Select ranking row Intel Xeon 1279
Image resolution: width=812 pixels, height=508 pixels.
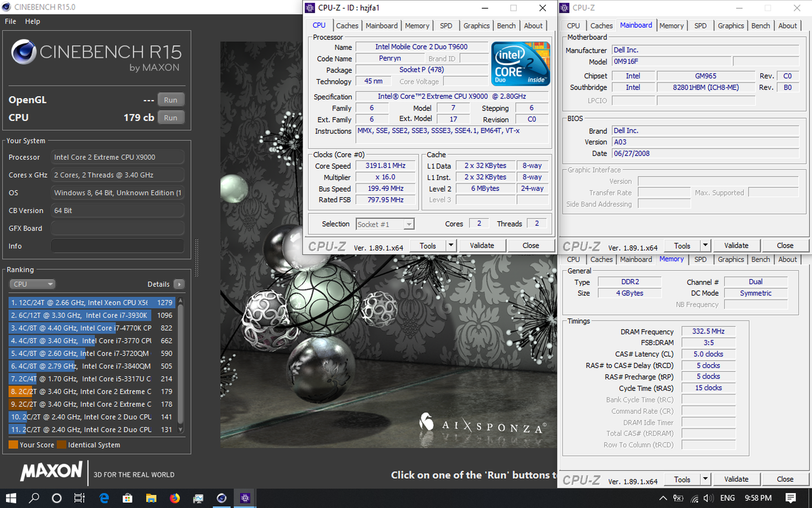coord(91,302)
